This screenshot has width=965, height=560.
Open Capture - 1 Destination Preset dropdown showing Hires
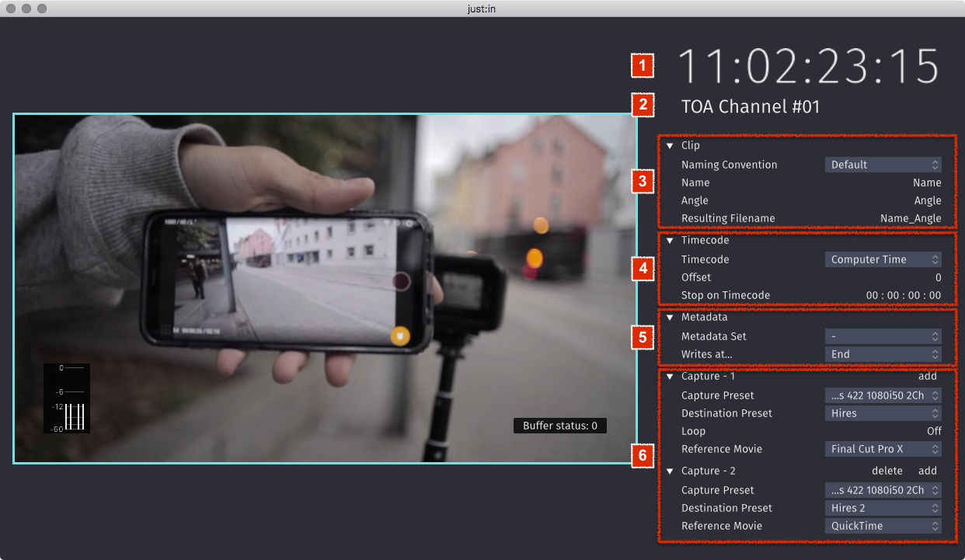pyautogui.click(x=883, y=413)
